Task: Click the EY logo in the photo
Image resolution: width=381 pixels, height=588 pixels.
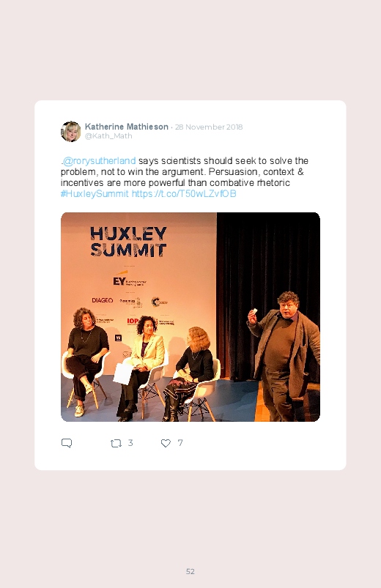Action: [119, 281]
